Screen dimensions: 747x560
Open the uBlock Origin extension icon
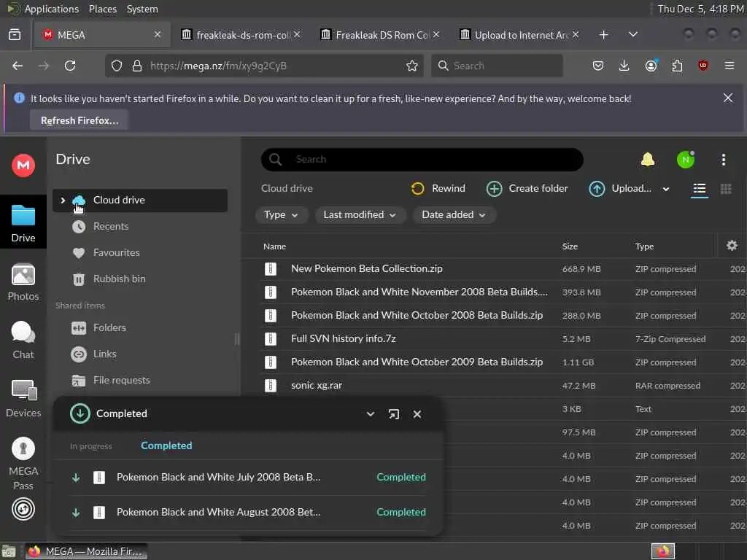703,66
